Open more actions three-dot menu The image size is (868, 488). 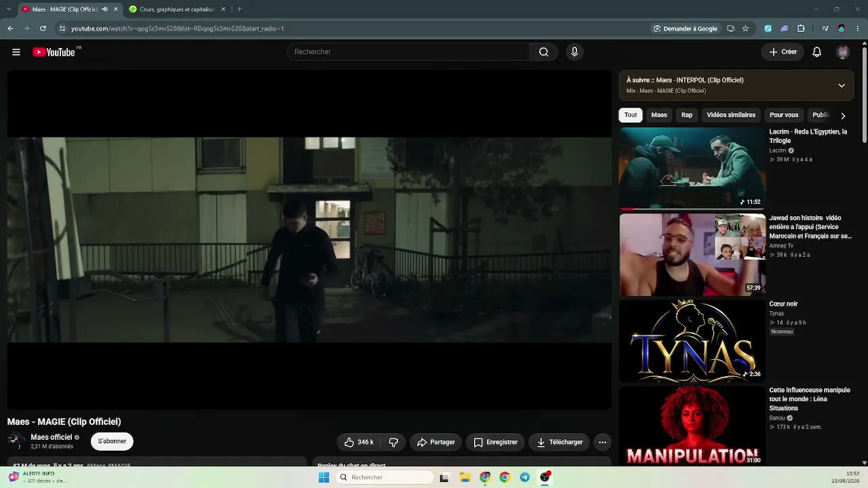tap(602, 442)
